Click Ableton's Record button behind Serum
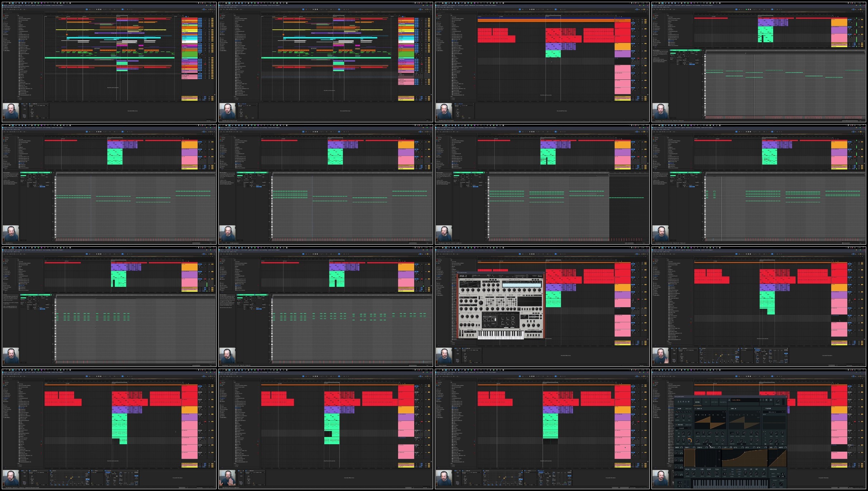868x491 pixels. coord(750,376)
